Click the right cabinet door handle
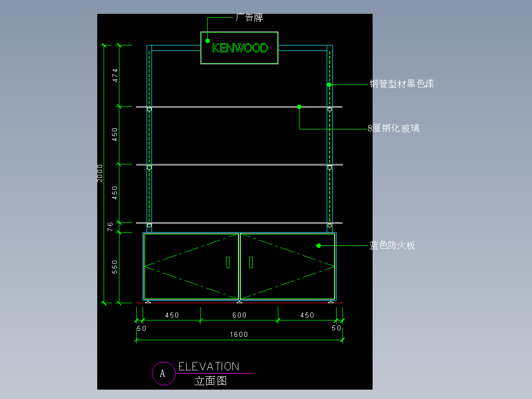The height and width of the screenshot is (399, 532). coord(251,262)
